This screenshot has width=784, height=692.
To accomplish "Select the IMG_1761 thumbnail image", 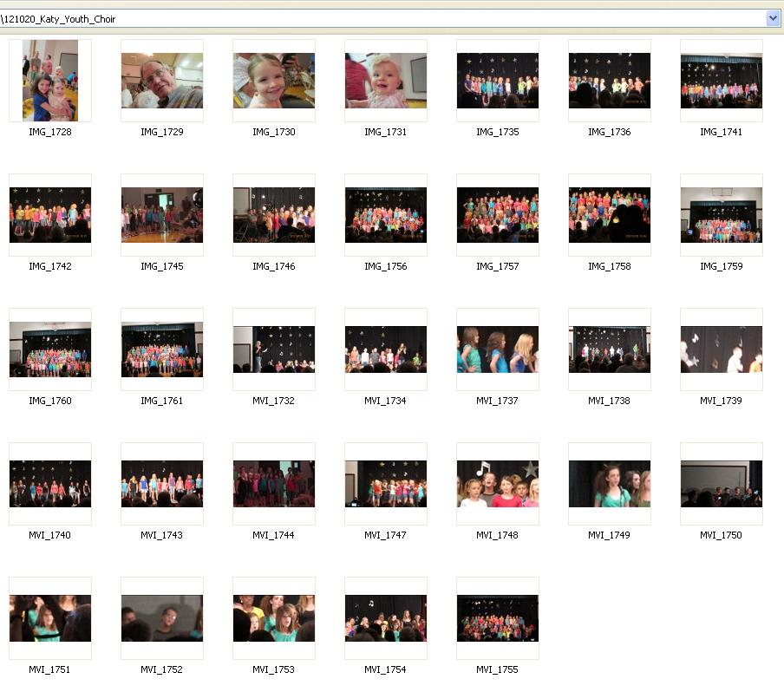I will coord(162,349).
